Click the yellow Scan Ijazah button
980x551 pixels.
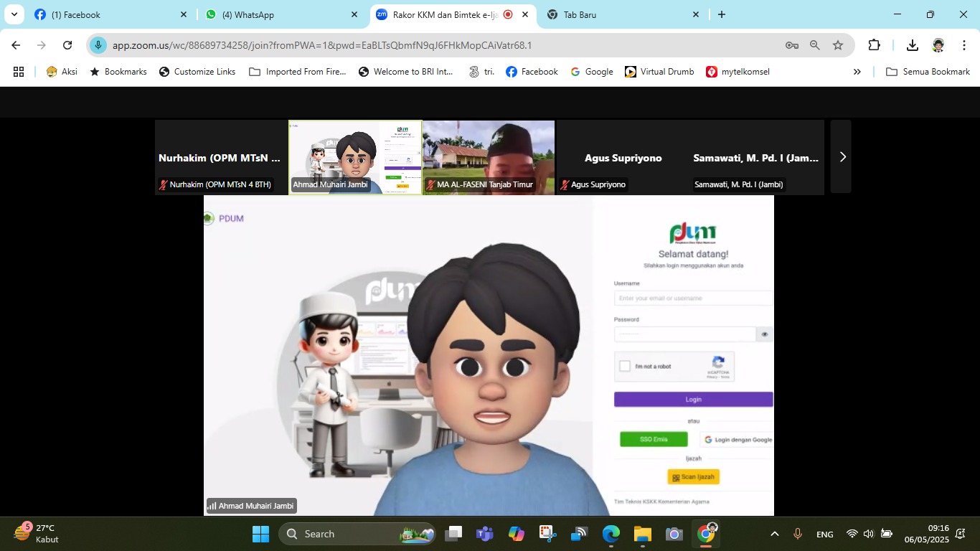692,476
